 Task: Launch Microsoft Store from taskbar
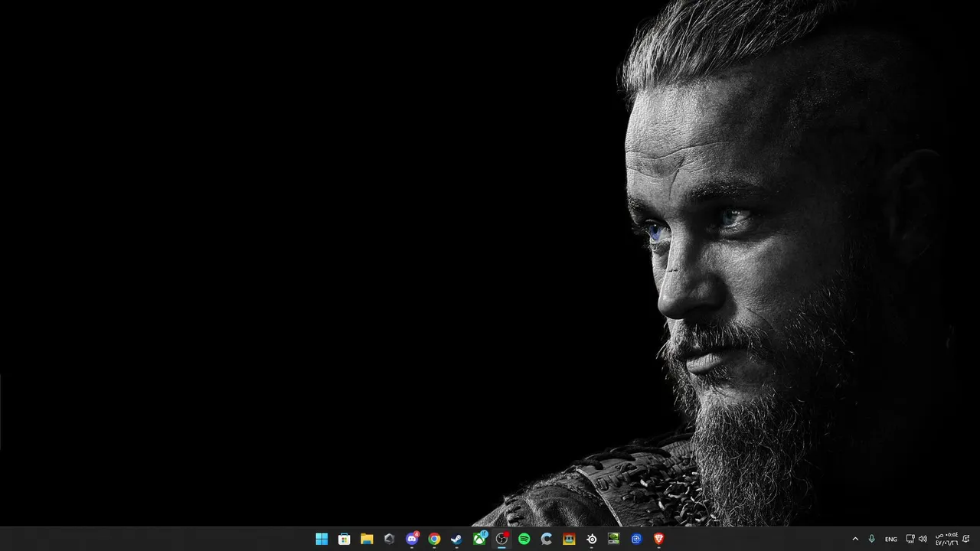(345, 539)
